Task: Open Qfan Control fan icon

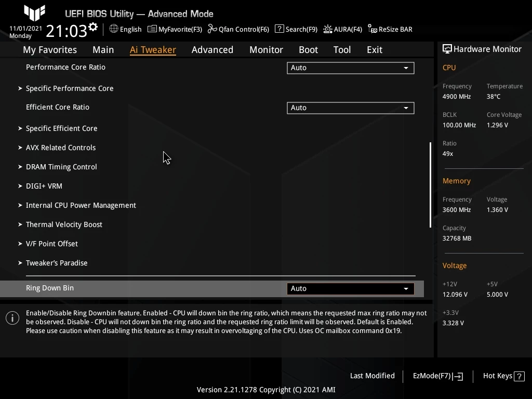Action: coord(212,29)
